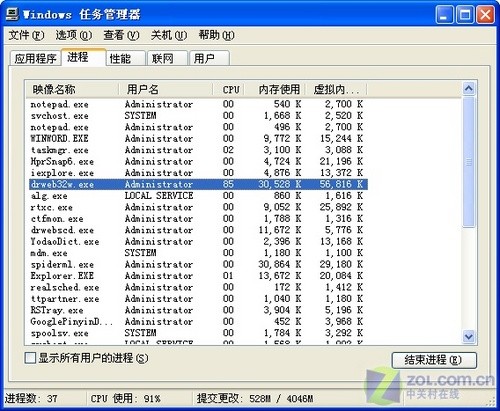Image resolution: width=500 pixels, height=411 pixels.
Task: Open the 选项(O) menu
Action: tap(74, 35)
